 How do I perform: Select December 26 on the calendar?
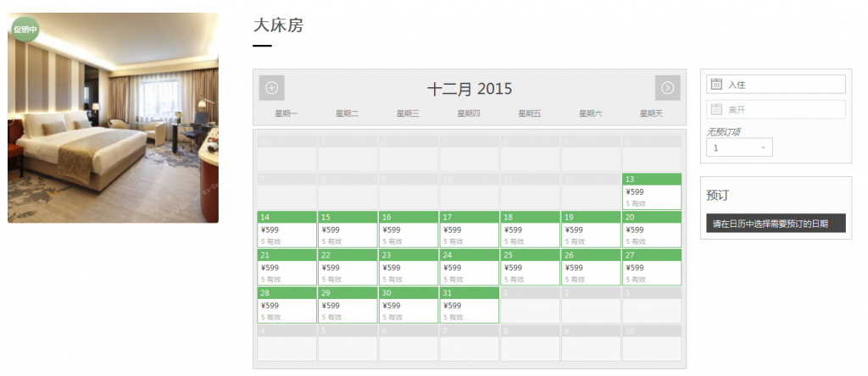[x=591, y=268]
